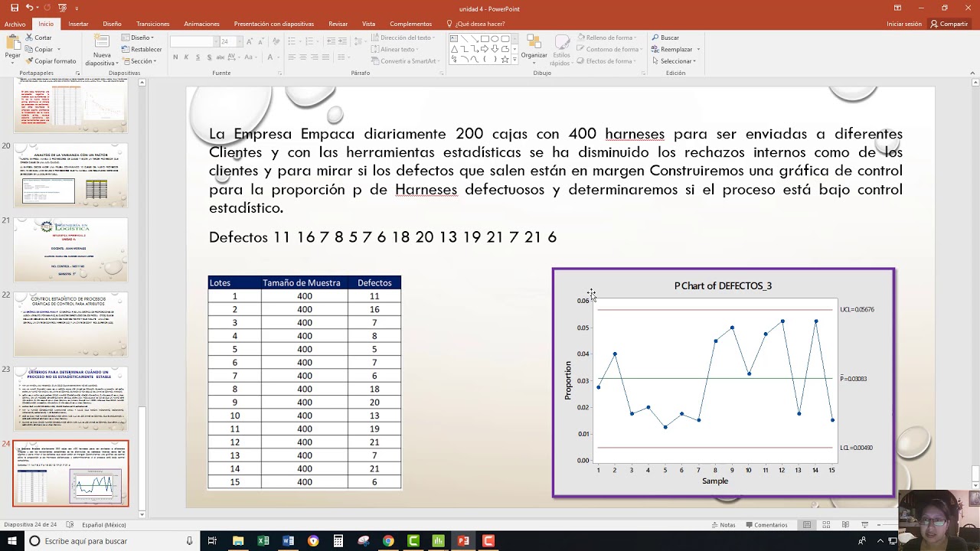Image resolution: width=980 pixels, height=551 pixels.
Task: Open the Animaciones tab
Action: coord(202,24)
